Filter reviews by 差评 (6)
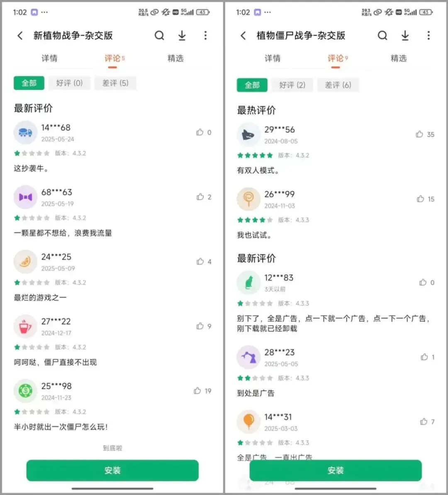The image size is (448, 495). click(x=338, y=85)
